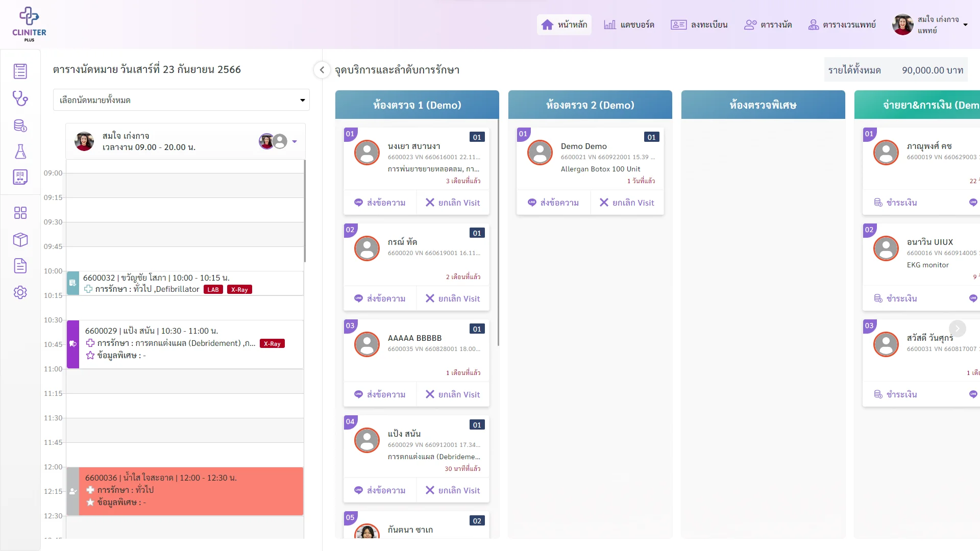Open the four-squares grid sidebar icon
Image resolution: width=980 pixels, height=551 pixels.
tap(20, 213)
